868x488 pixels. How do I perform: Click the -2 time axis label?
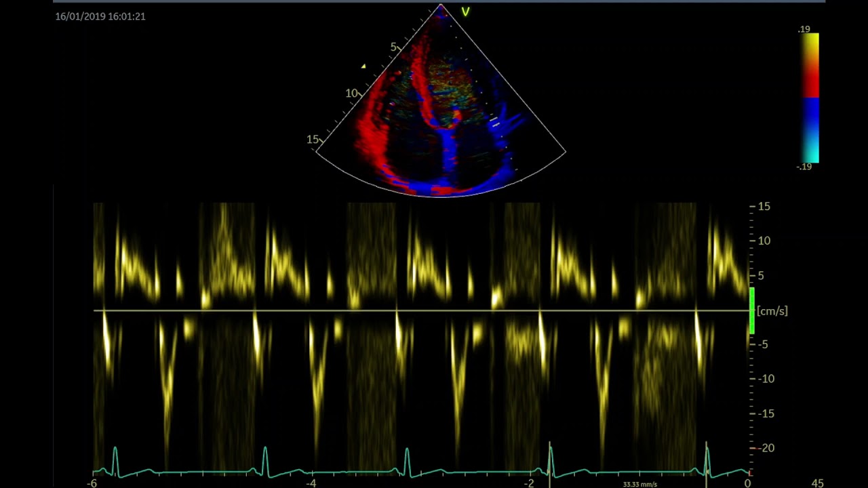tap(529, 483)
